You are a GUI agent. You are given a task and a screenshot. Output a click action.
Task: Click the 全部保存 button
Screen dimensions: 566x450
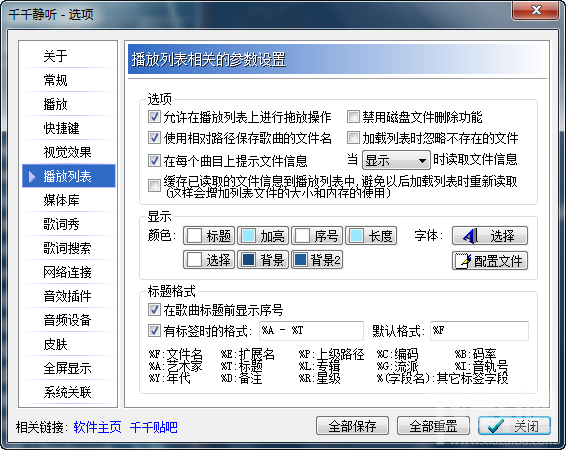click(352, 426)
